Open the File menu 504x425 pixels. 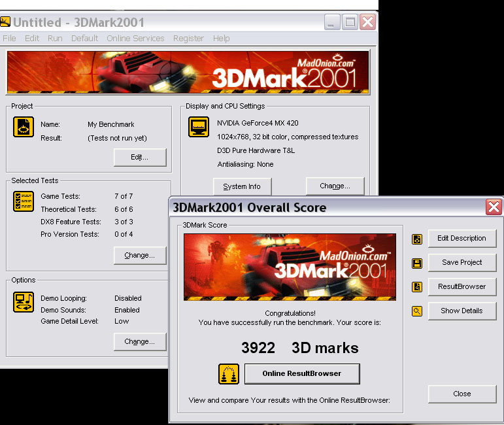point(9,39)
